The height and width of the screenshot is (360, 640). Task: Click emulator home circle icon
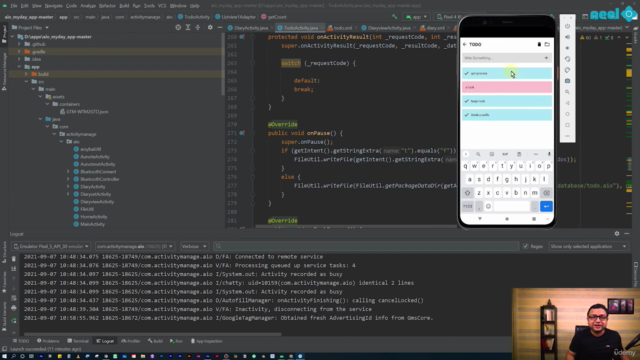click(x=567, y=114)
